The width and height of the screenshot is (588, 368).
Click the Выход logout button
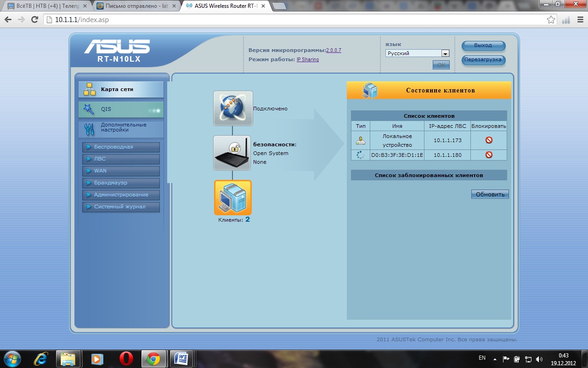483,46
